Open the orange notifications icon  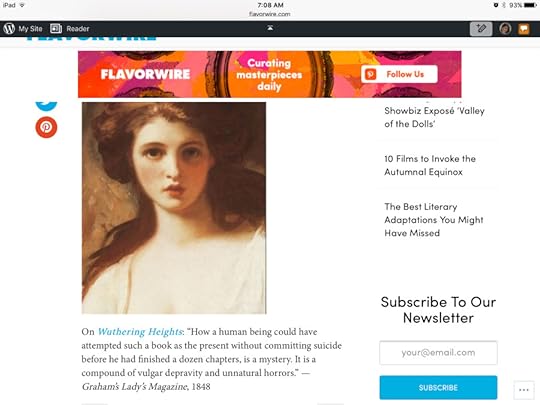(x=523, y=29)
